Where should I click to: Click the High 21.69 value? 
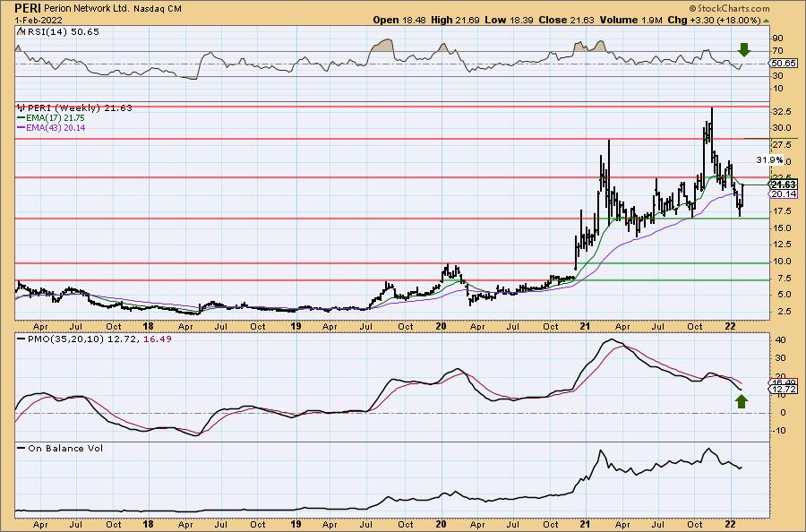click(x=455, y=20)
